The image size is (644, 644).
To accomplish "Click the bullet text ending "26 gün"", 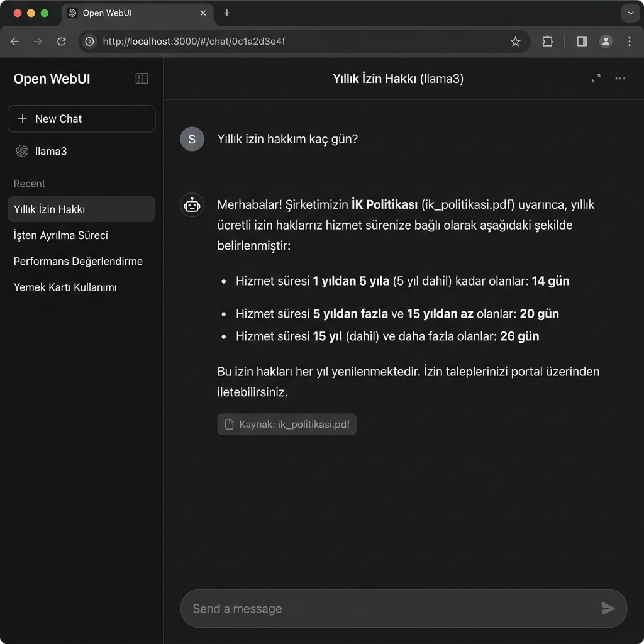I will (387, 336).
